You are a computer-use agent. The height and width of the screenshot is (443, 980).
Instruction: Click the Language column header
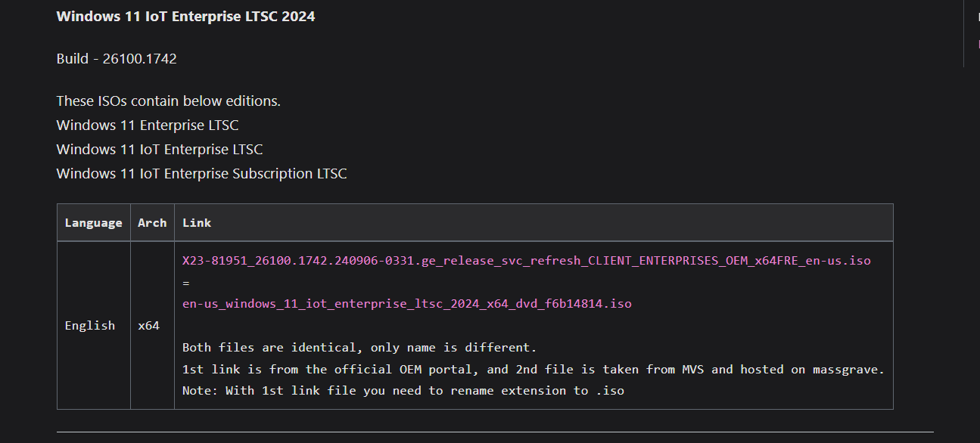94,223
